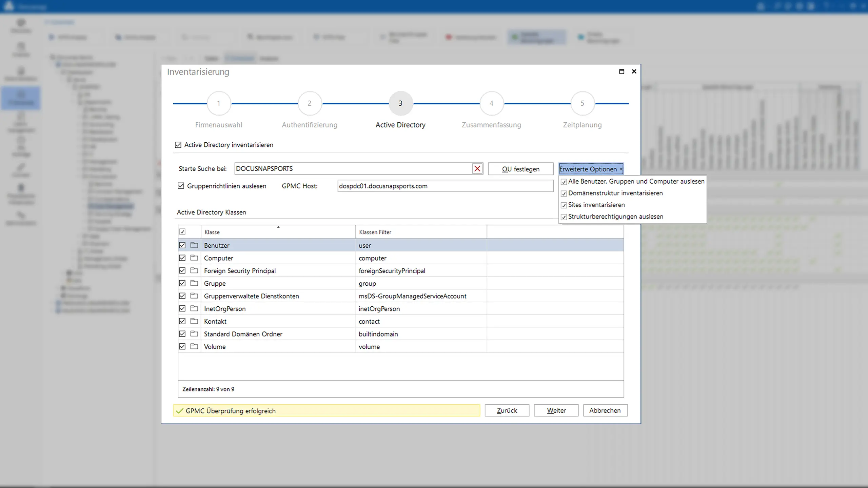Click folder icon in Computer row
The height and width of the screenshot is (488, 868).
(194, 258)
